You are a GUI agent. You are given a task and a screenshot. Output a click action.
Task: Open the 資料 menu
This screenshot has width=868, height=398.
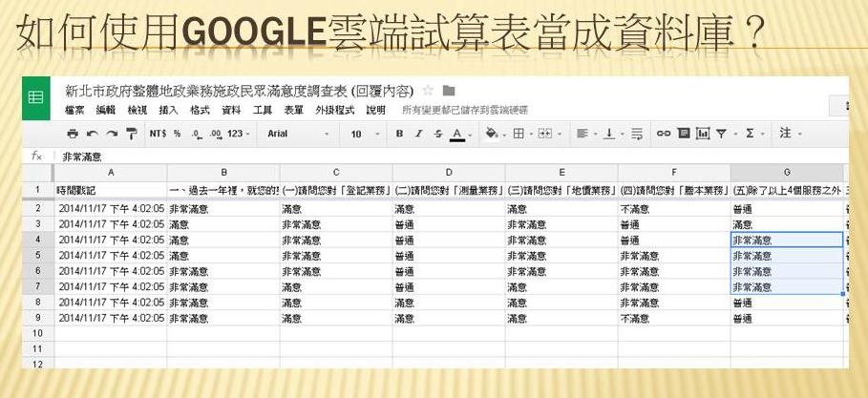point(231,110)
